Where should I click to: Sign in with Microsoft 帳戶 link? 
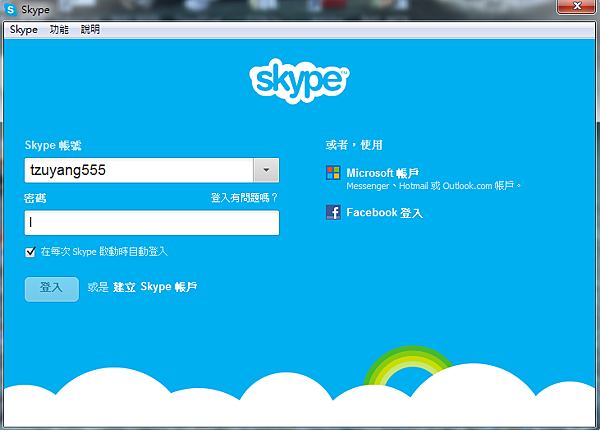tap(382, 173)
